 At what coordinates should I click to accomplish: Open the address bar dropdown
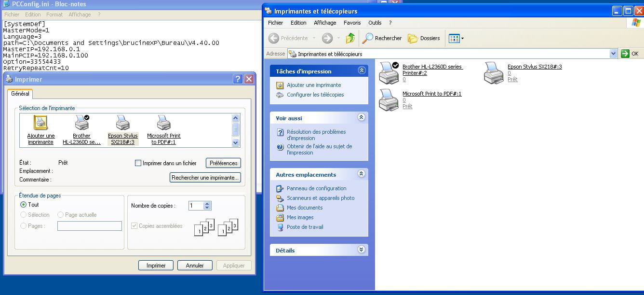(x=613, y=54)
